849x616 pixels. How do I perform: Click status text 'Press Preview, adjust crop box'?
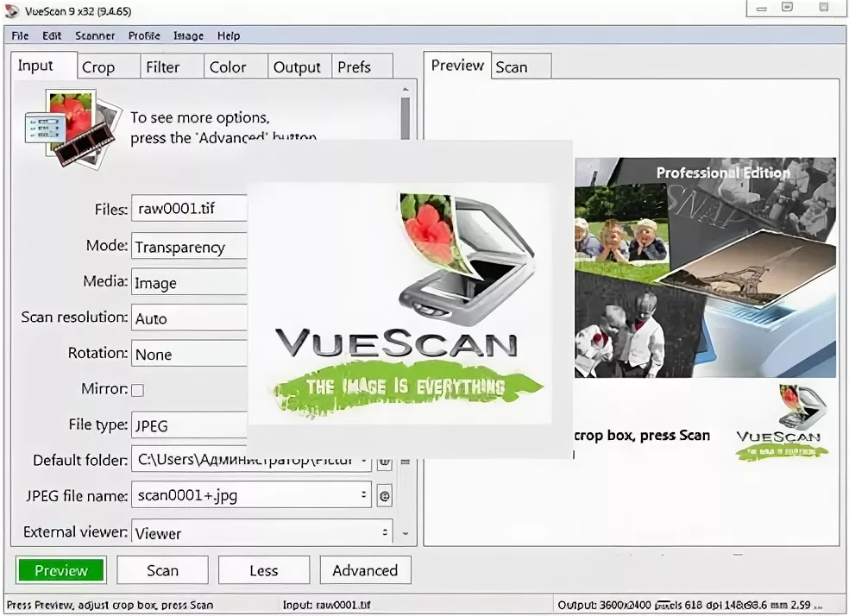[110, 605]
